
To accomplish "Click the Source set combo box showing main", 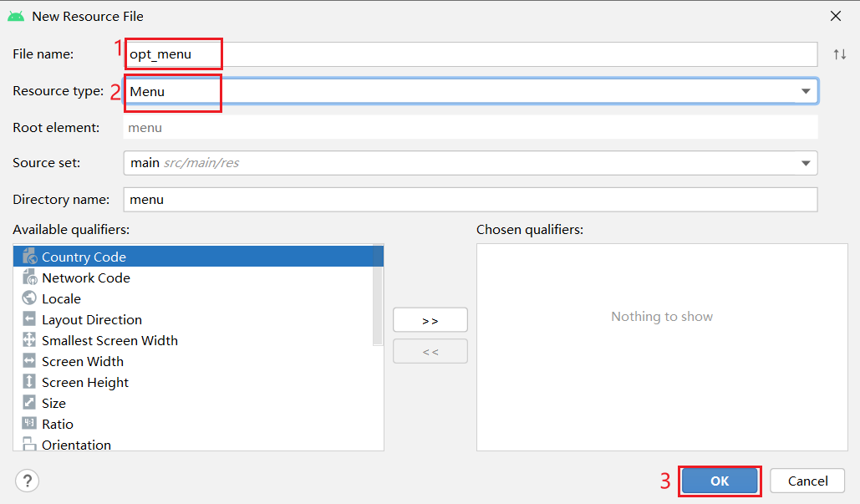I will [x=471, y=163].
